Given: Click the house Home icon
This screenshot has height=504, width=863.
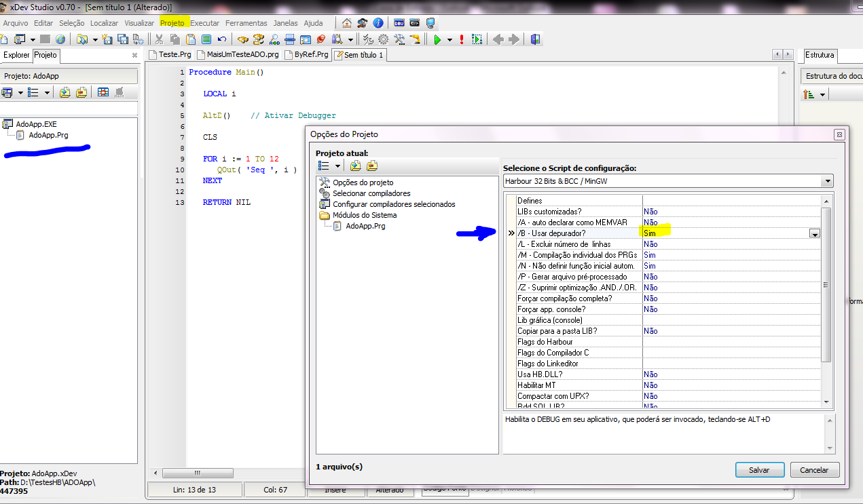Looking at the screenshot, I should click(x=347, y=23).
